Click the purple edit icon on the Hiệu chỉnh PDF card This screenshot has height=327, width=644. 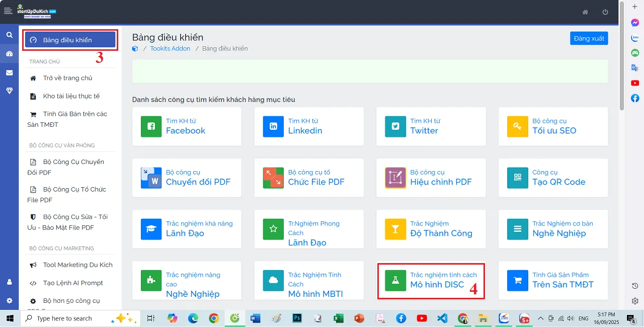tap(395, 178)
